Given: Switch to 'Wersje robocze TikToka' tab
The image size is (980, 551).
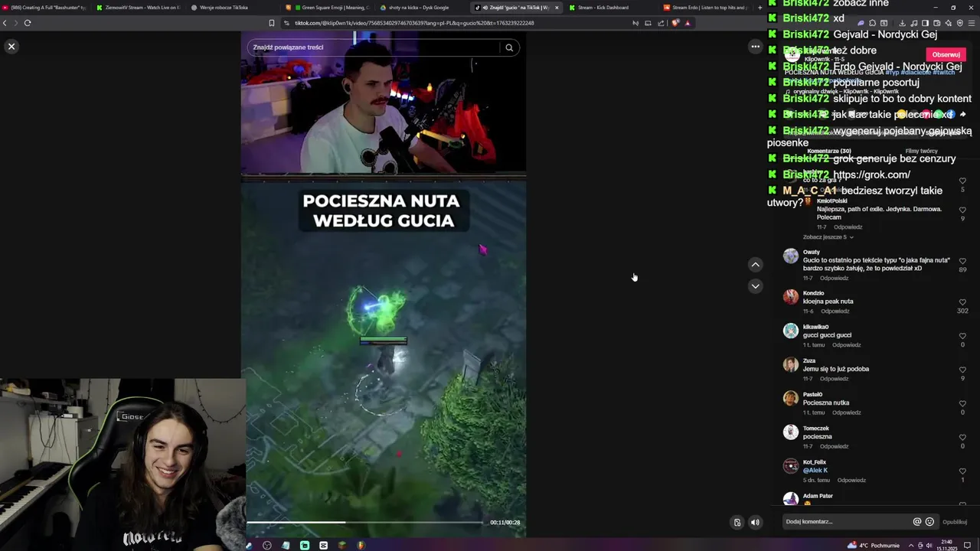Looking at the screenshot, I should click(x=224, y=8).
